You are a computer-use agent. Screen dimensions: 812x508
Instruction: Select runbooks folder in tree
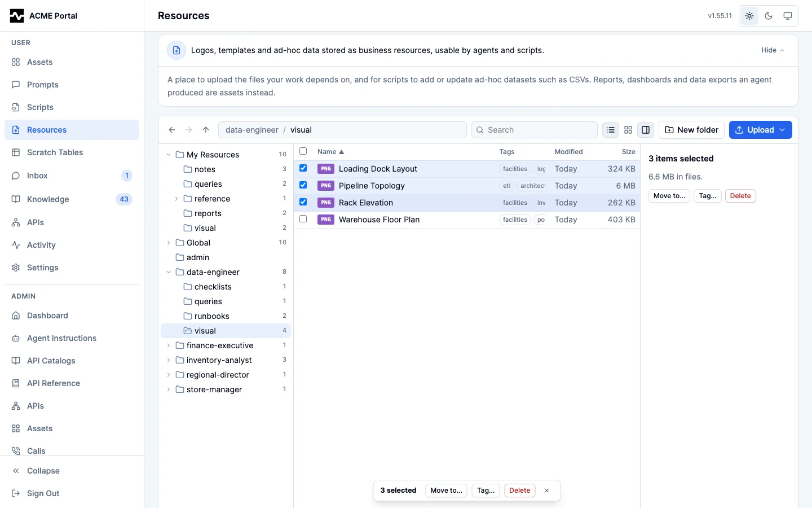tap(226, 316)
